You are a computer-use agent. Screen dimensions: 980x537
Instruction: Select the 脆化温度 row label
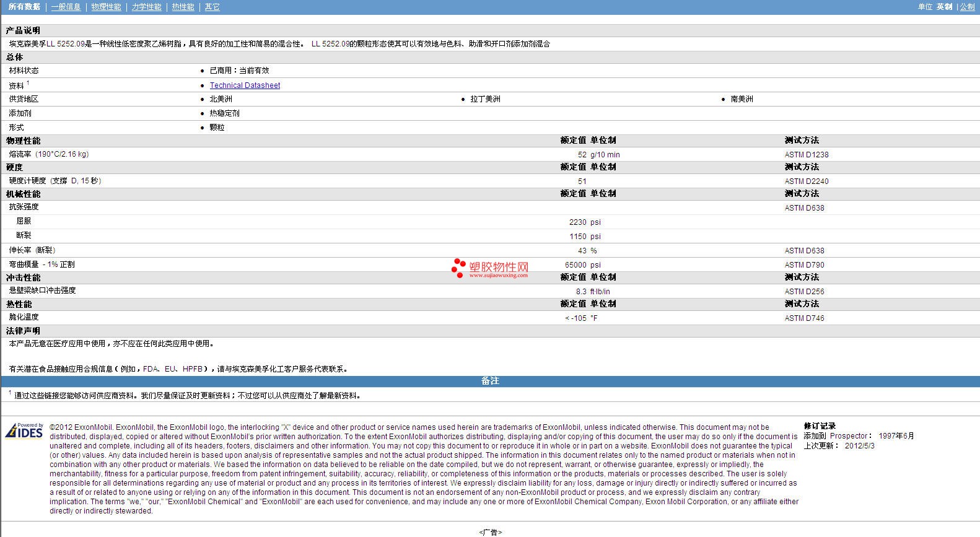pyautogui.click(x=24, y=317)
